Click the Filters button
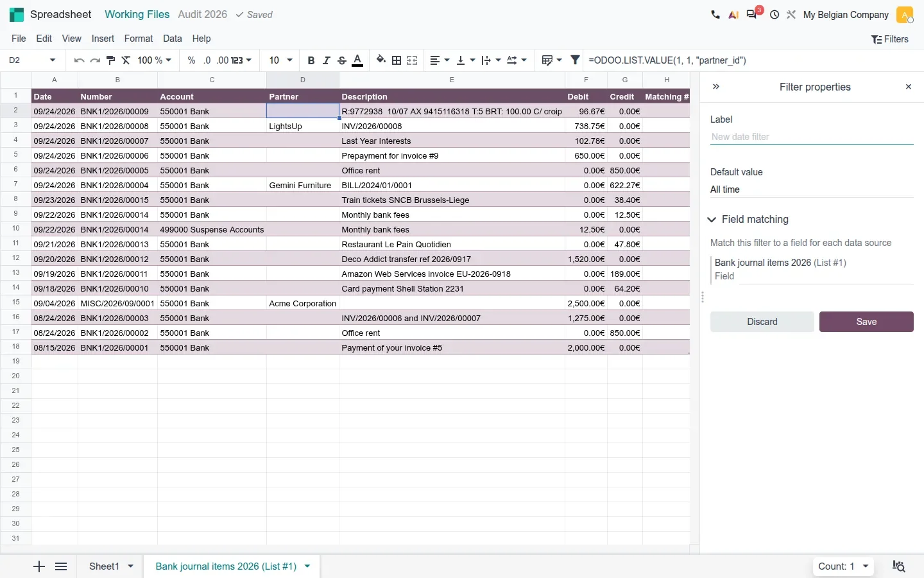Screen dimensions: 924x578 click(x=889, y=39)
